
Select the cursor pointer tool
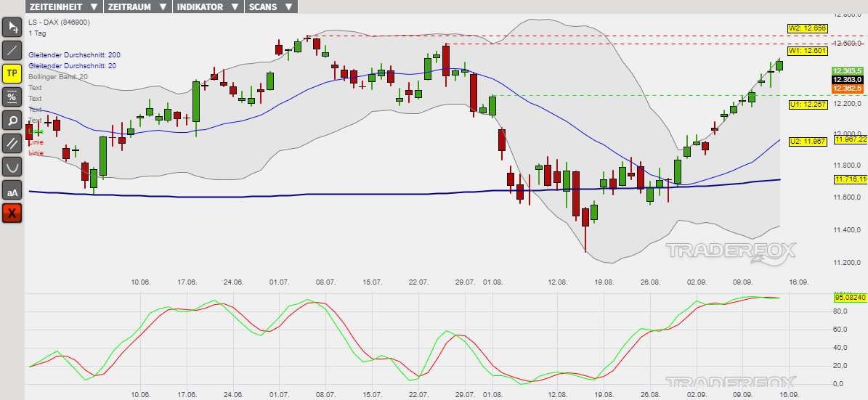click(x=12, y=27)
